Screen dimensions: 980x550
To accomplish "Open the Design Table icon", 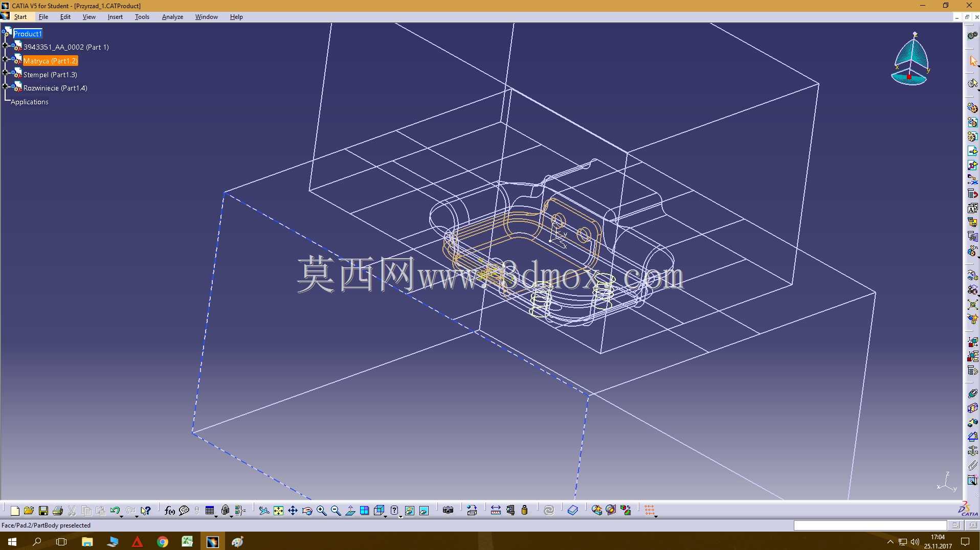I will point(210,510).
